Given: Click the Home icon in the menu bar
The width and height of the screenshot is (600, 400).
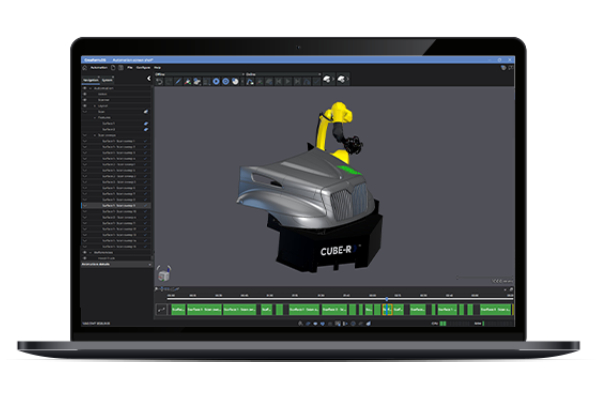Looking at the screenshot, I should [x=86, y=68].
